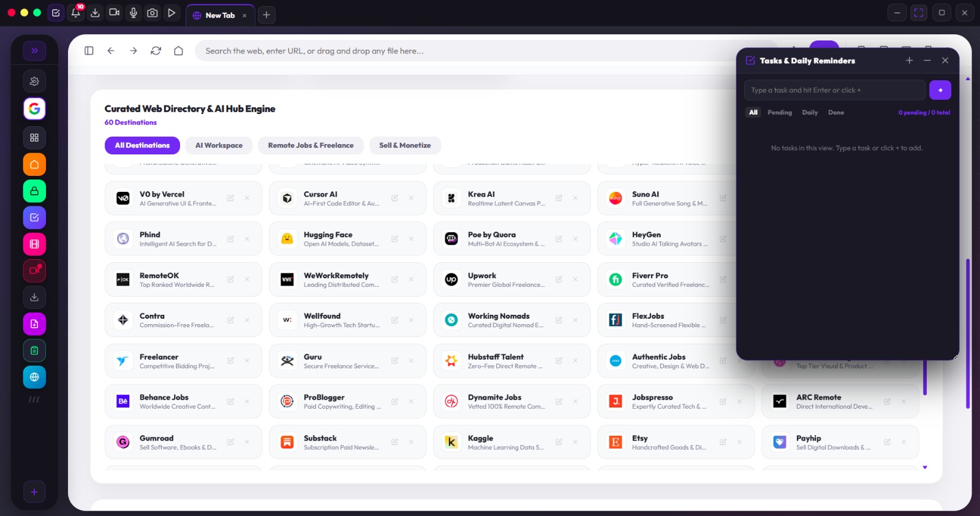Click the green lock sidebar icon
The image size is (980, 516).
pos(34,191)
